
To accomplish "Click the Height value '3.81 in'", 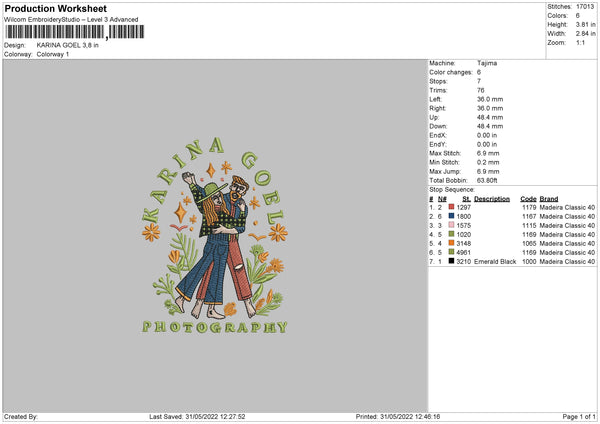I will 585,24.
